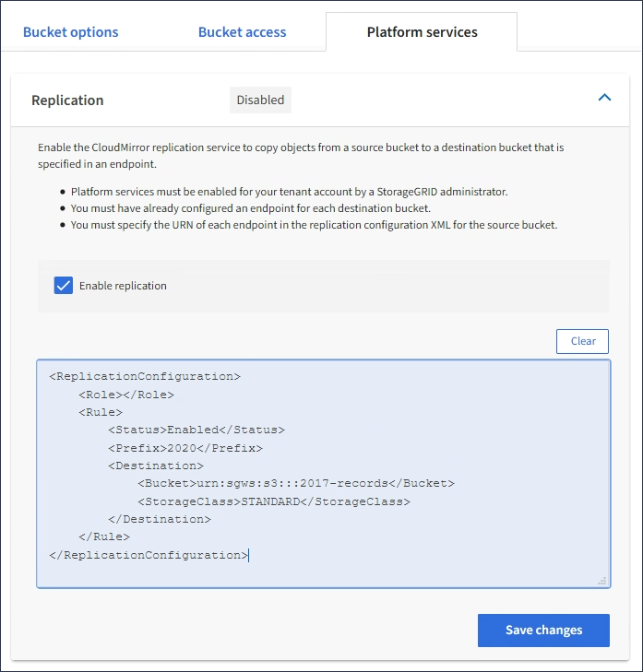Uncheck the Enable replication checkbox
643x672 pixels.
pyautogui.click(x=64, y=286)
